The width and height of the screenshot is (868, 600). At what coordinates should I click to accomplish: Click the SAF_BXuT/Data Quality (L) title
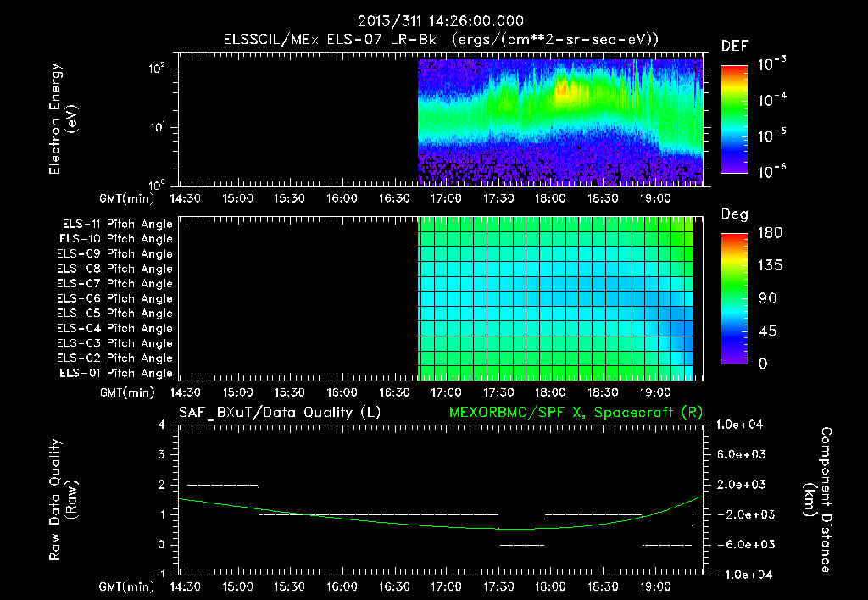point(280,413)
